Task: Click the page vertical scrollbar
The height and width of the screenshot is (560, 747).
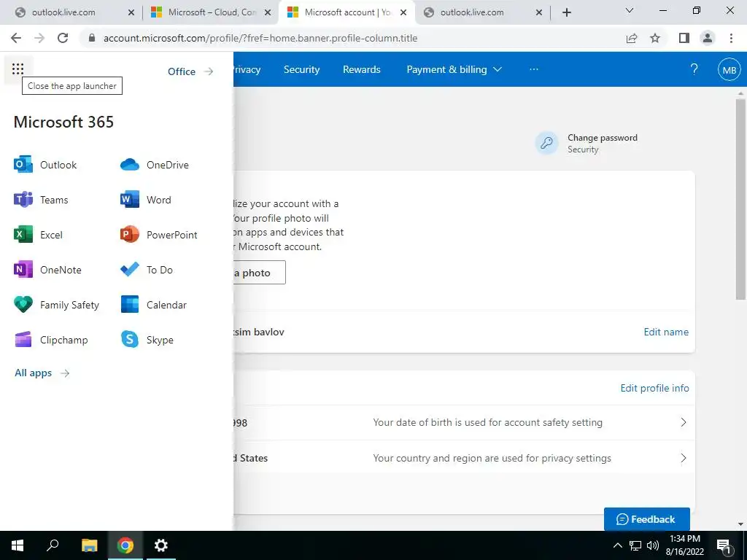Action: pyautogui.click(x=740, y=200)
